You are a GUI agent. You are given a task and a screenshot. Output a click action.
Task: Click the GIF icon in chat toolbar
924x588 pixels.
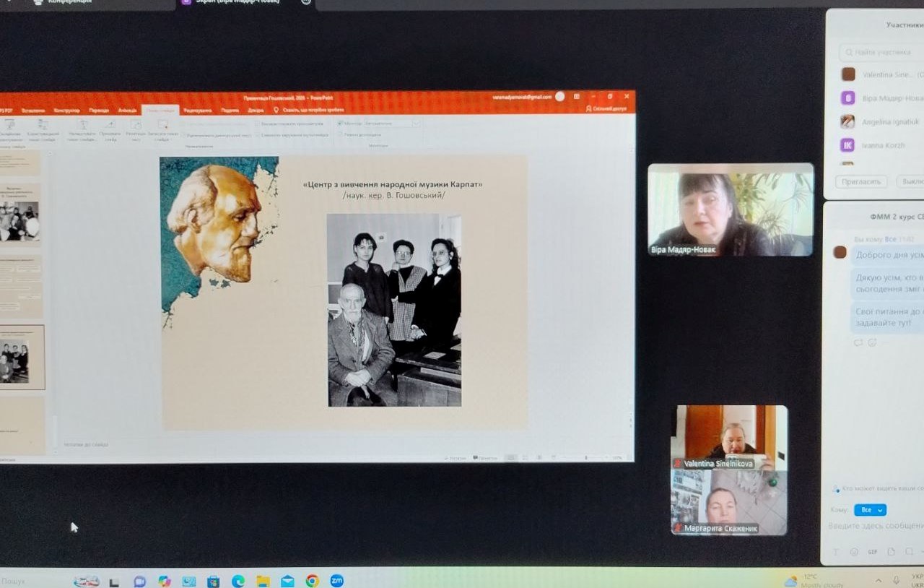point(873,551)
